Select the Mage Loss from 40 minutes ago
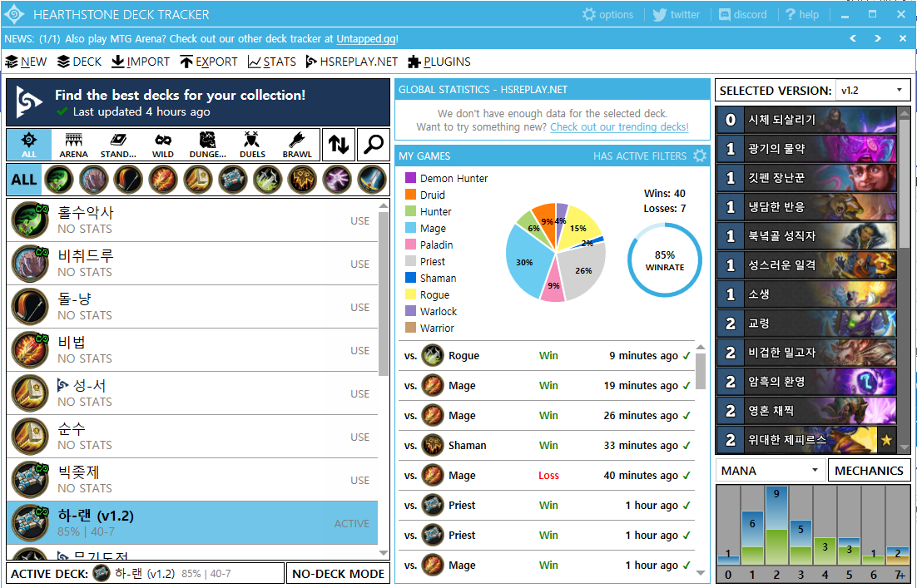Viewport: 917px width, 588px height. [x=547, y=475]
